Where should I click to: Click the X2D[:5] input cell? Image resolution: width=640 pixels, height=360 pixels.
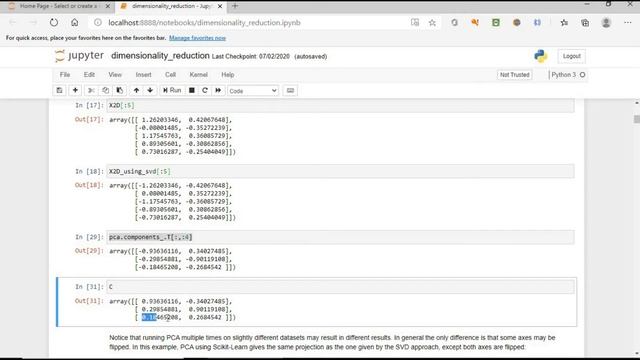coord(340,105)
